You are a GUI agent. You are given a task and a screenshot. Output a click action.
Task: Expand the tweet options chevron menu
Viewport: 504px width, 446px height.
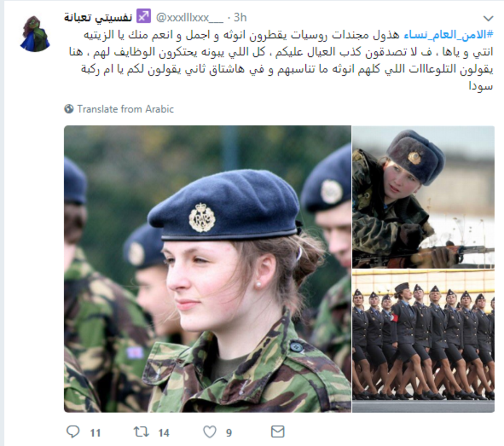tap(488, 18)
